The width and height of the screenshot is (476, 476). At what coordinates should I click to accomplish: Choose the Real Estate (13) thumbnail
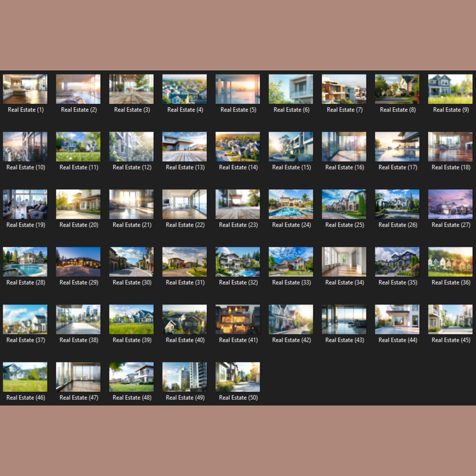(185, 147)
